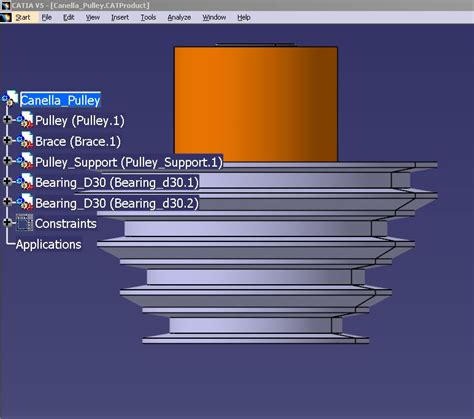Select Pulley_Support (Pulley_Support.1) tree label
Image resolution: width=474 pixels, height=419 pixels.
click(x=129, y=162)
